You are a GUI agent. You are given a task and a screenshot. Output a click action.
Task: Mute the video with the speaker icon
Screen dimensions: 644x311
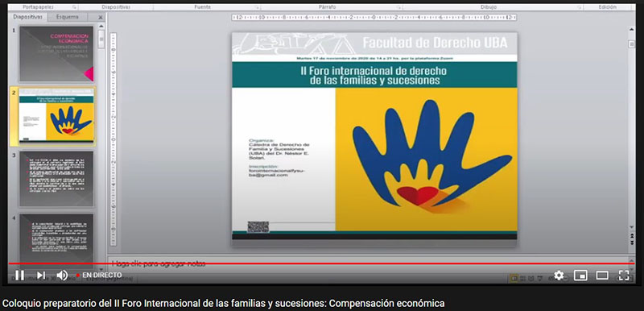(62, 276)
